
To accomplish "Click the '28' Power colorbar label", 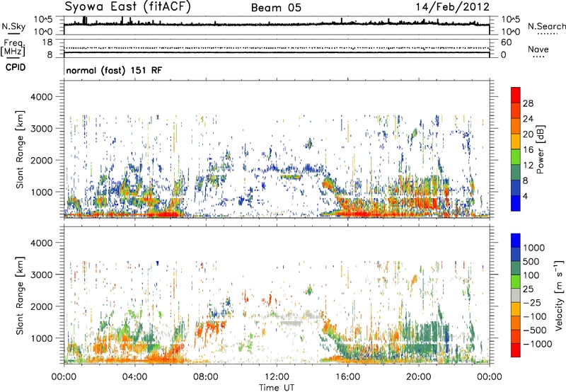I will (x=528, y=103).
